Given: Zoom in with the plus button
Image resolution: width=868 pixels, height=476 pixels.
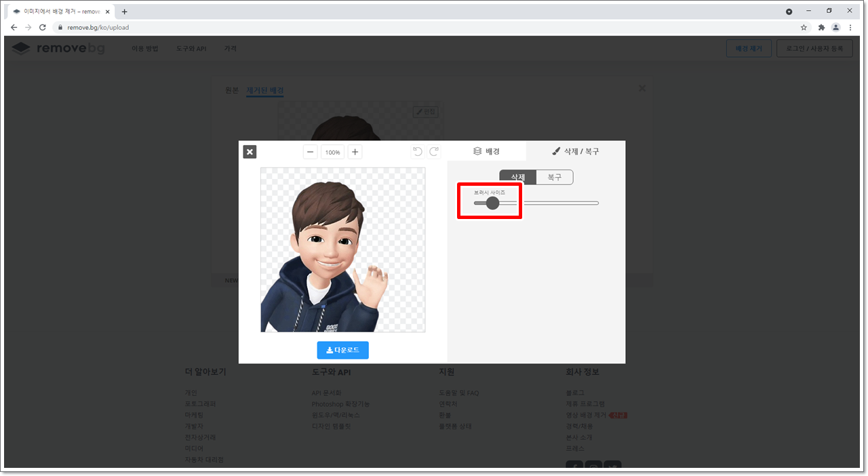Looking at the screenshot, I should [355, 152].
